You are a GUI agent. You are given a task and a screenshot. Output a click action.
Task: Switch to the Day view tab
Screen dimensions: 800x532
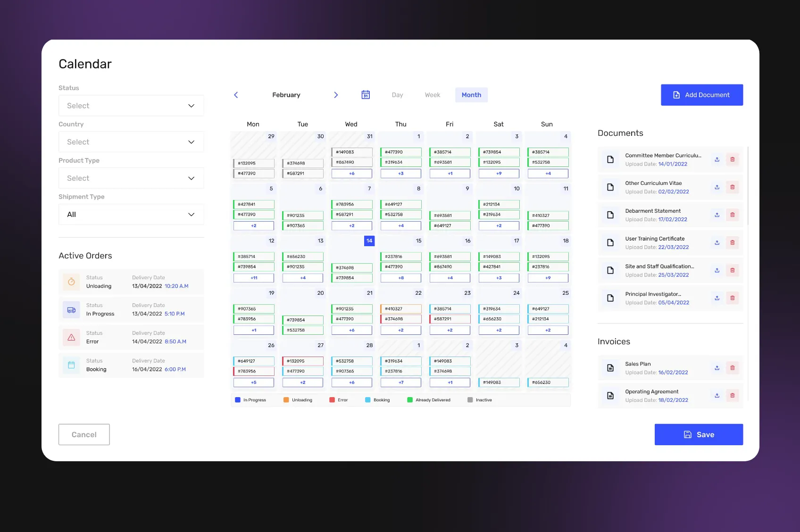(397, 95)
